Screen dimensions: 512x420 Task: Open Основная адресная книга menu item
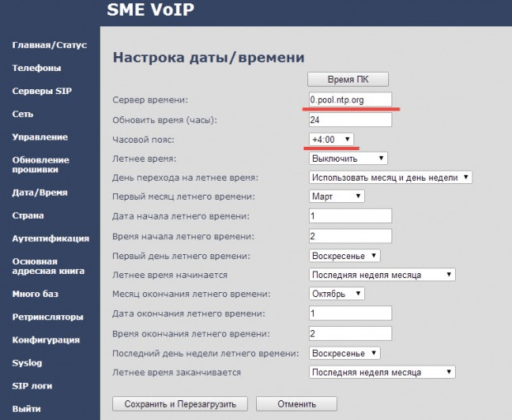(49, 267)
